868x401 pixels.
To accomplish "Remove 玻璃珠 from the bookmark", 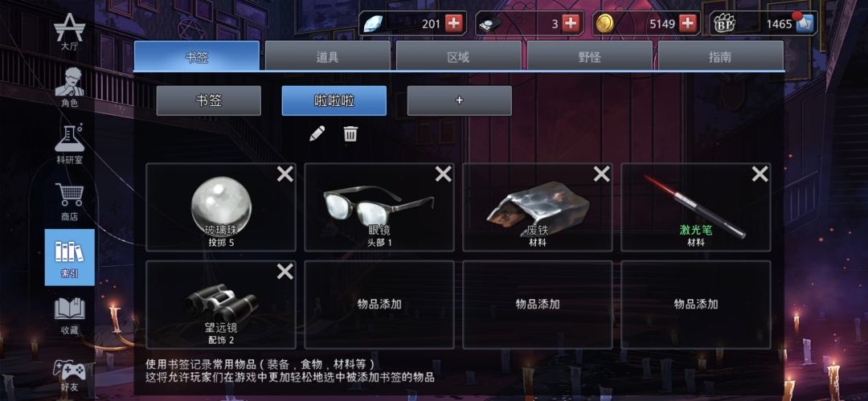I will (285, 174).
